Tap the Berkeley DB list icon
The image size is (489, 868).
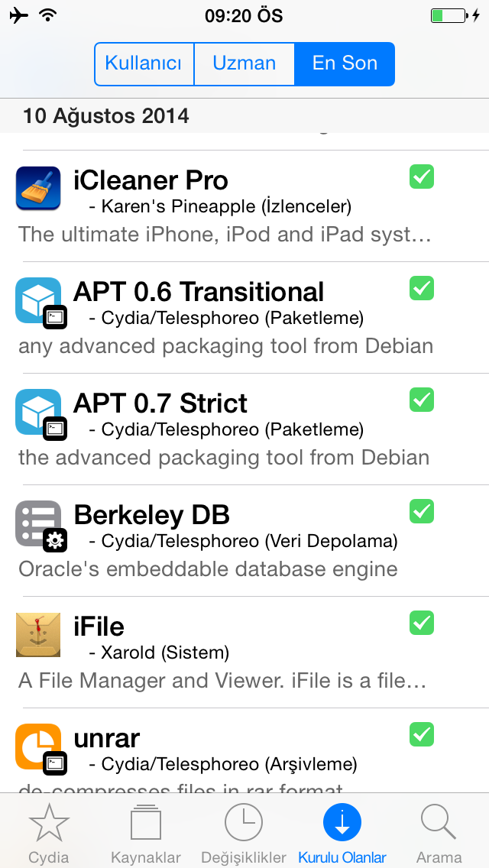[x=38, y=524]
